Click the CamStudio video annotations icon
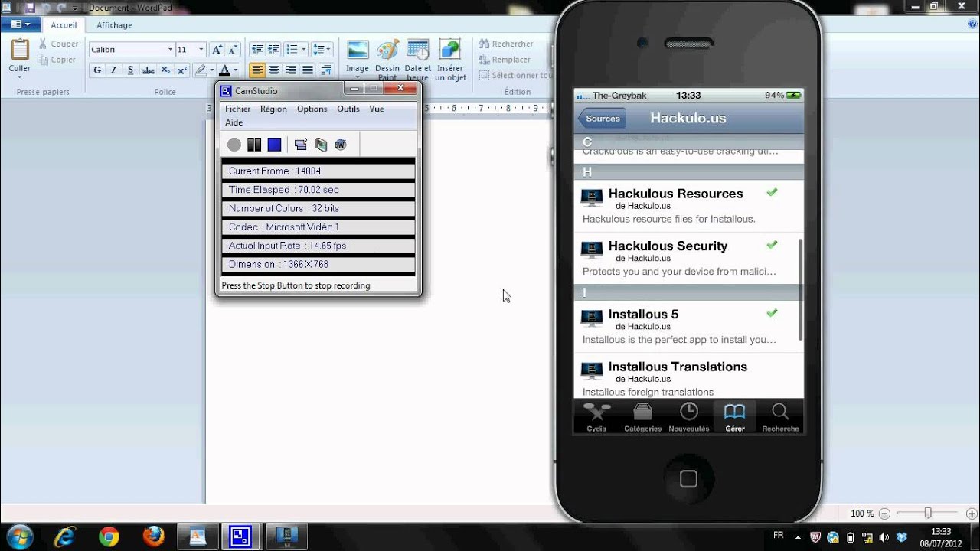This screenshot has width=980, height=551. pos(321,145)
